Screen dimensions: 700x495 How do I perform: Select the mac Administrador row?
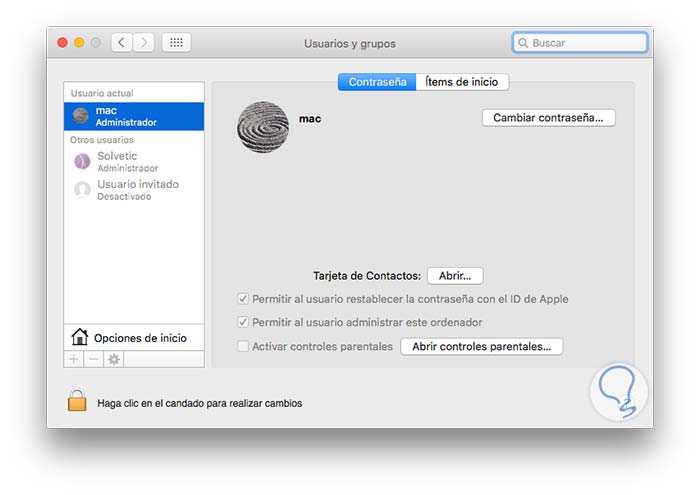coord(134,116)
